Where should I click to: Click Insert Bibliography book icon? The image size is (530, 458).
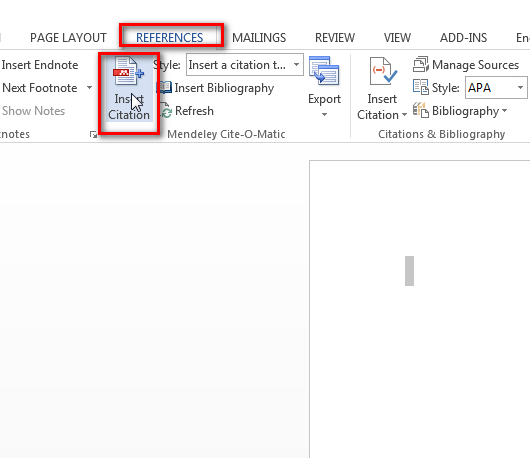[166, 88]
